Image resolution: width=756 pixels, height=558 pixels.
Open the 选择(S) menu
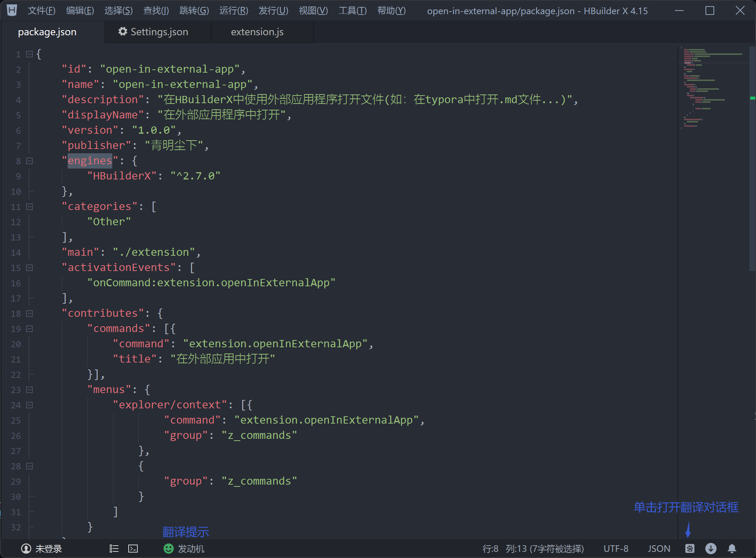tap(118, 11)
